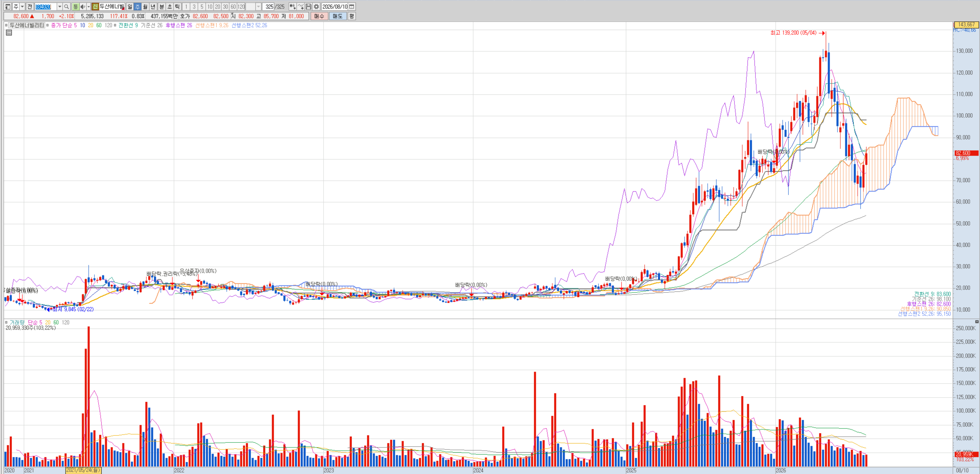
Task: Choose the 120 interval preset
Action: [x=241, y=7]
